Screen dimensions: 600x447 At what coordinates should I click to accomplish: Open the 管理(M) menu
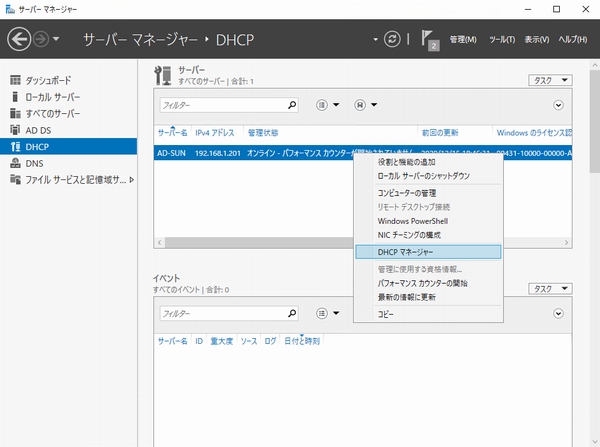[463, 39]
